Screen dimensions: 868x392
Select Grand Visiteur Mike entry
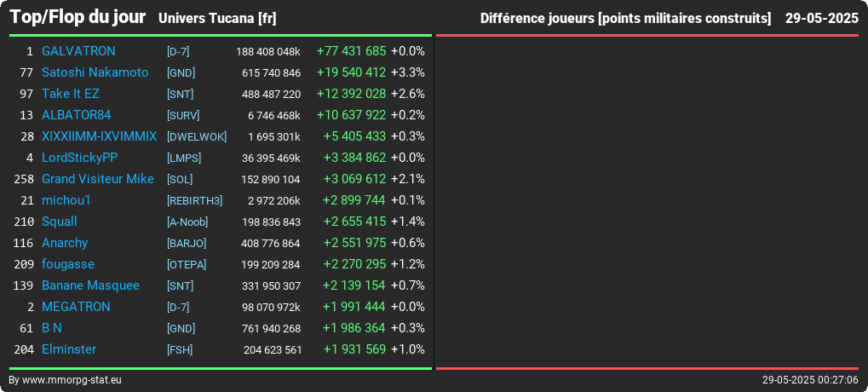98,179
